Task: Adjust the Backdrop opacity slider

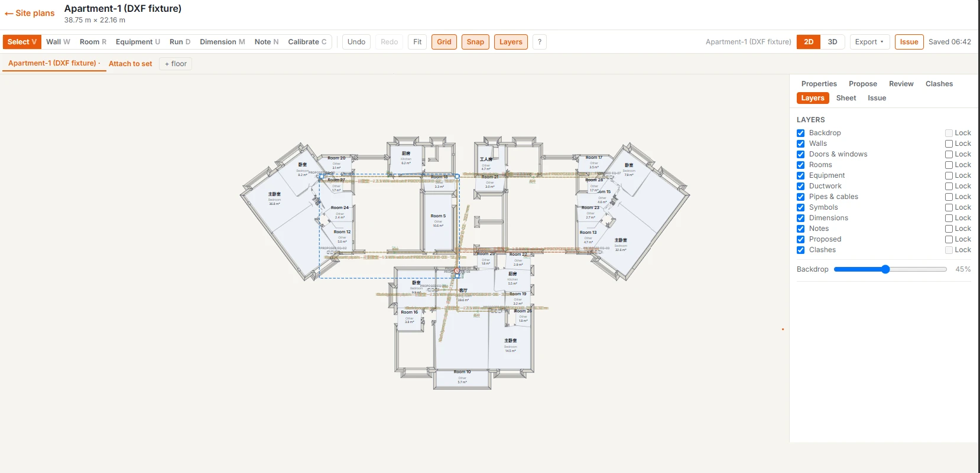Action: (890, 269)
